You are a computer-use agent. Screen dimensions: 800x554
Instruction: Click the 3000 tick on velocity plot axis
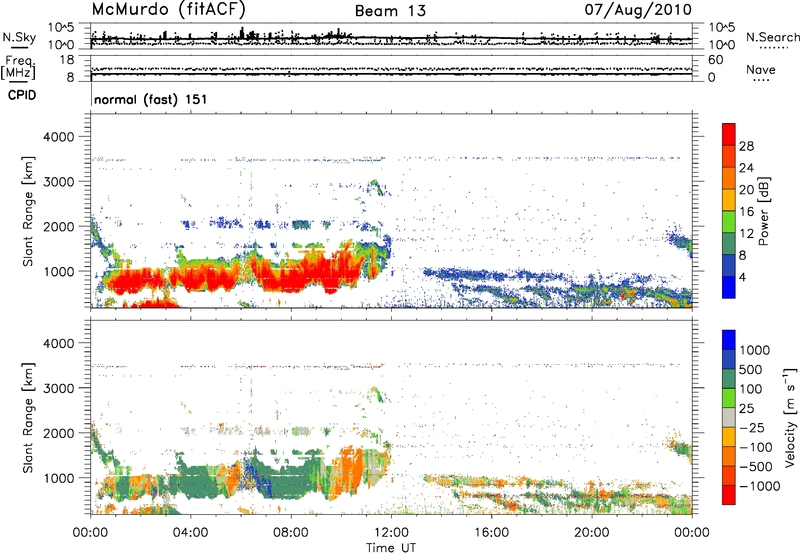tap(58, 388)
